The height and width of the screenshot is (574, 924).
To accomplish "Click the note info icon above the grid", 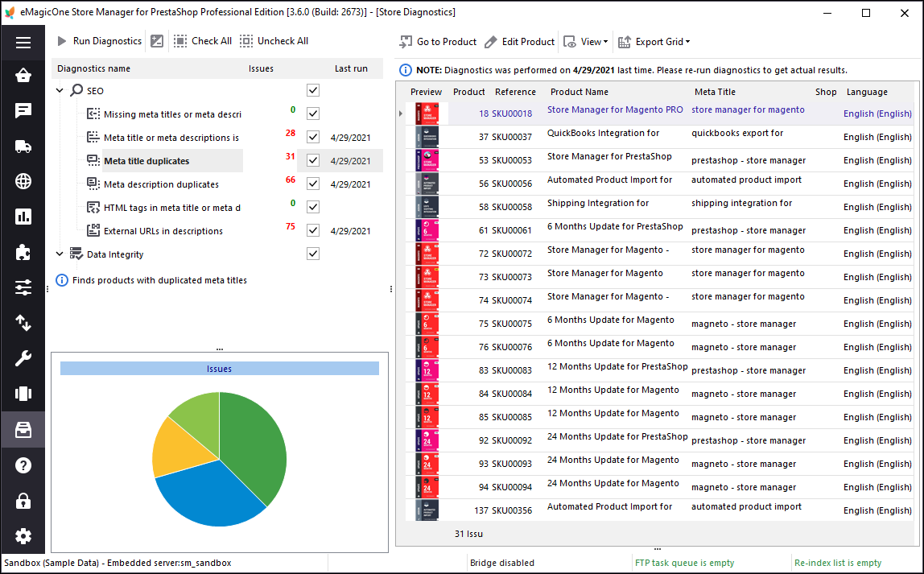I will coord(406,70).
